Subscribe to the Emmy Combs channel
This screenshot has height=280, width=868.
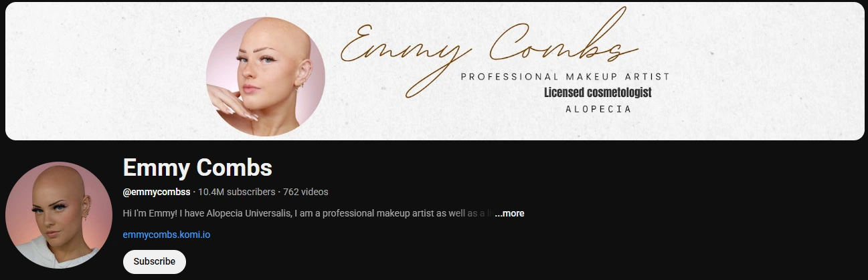[x=154, y=261]
